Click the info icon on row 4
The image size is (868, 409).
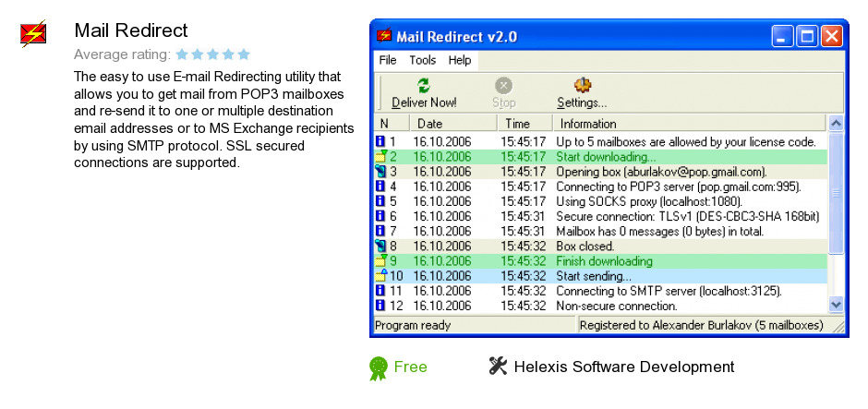(x=380, y=186)
